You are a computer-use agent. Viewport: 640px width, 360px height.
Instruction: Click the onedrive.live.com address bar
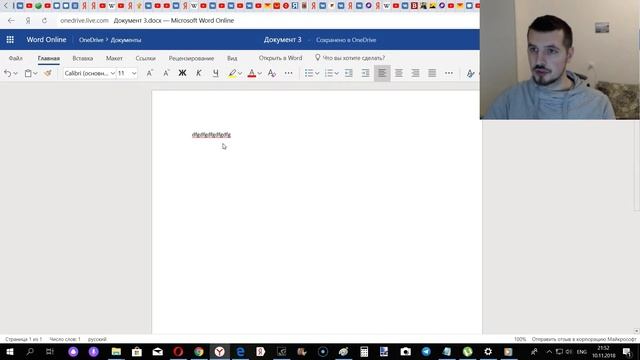pos(84,20)
